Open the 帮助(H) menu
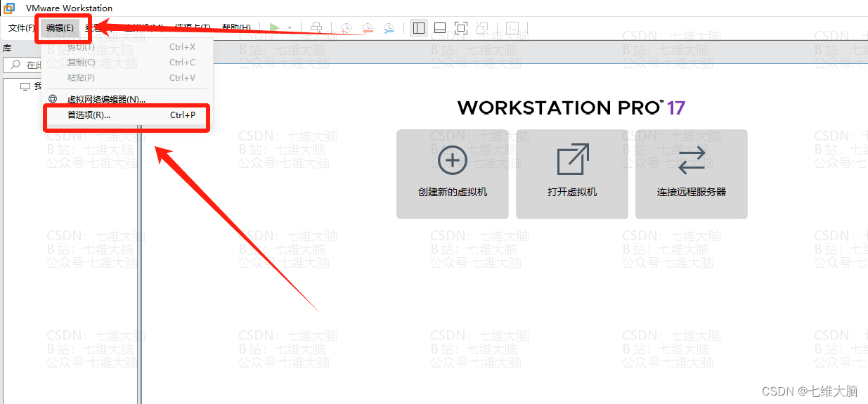The height and width of the screenshot is (404, 868). [x=236, y=28]
